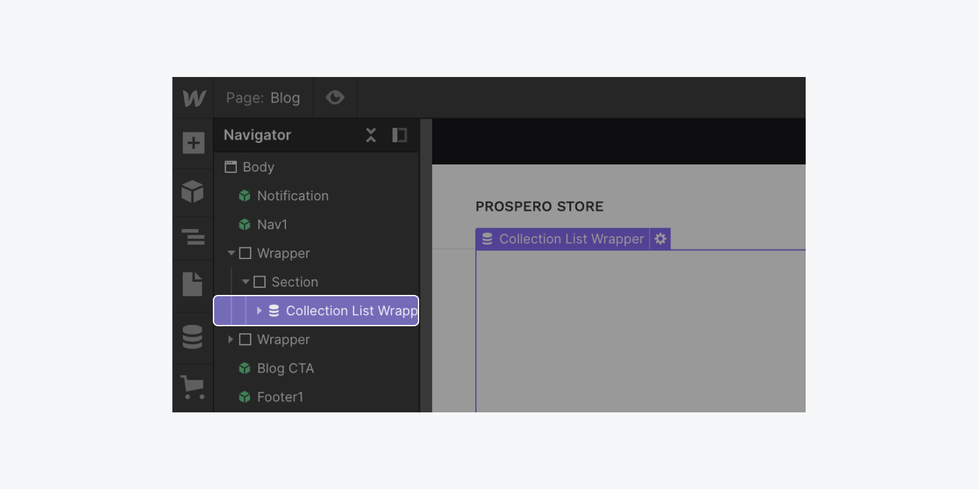Click inside the empty Collection List area

pyautogui.click(x=640, y=331)
